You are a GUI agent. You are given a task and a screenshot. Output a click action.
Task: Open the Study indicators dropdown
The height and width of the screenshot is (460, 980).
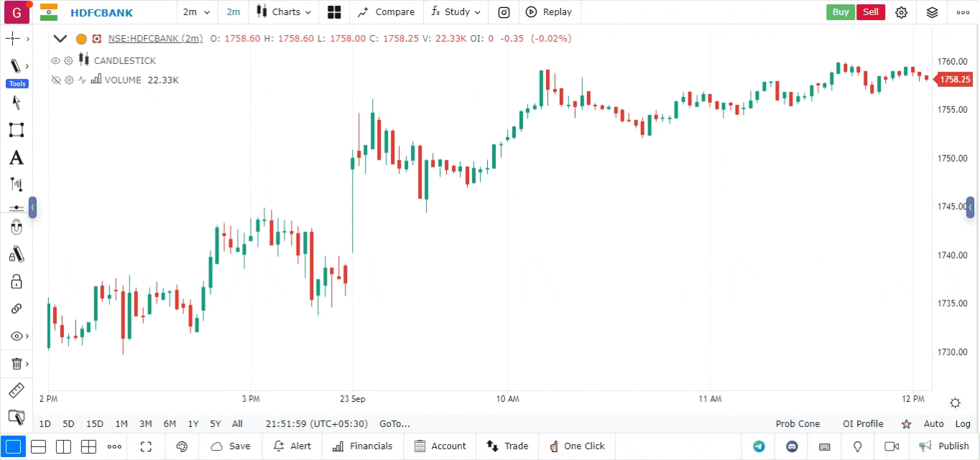coord(456,12)
